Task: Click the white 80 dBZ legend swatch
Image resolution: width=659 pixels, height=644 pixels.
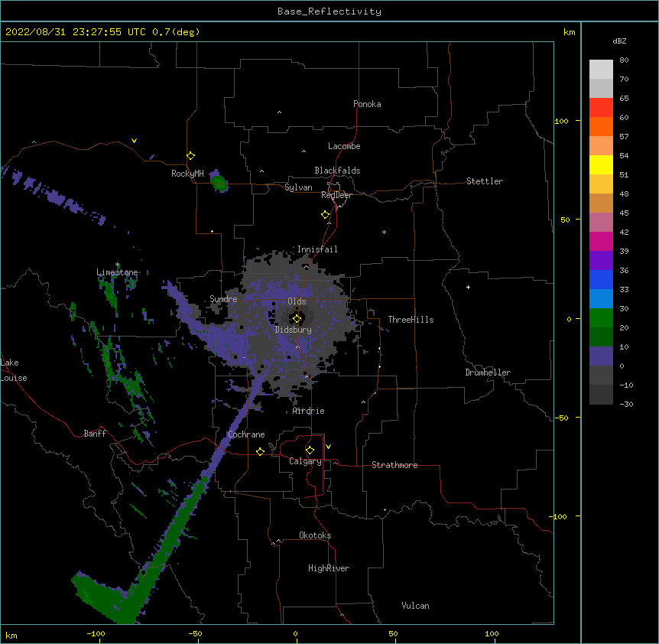Action: [x=601, y=69]
